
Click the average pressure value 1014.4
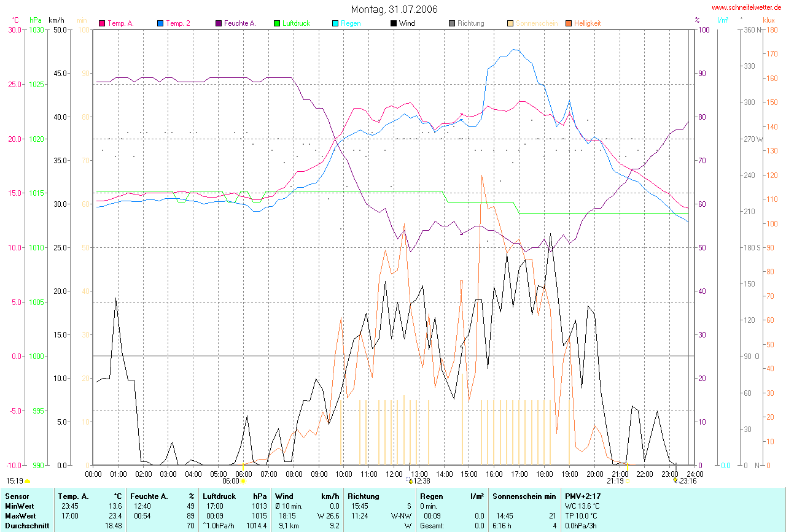point(257,526)
